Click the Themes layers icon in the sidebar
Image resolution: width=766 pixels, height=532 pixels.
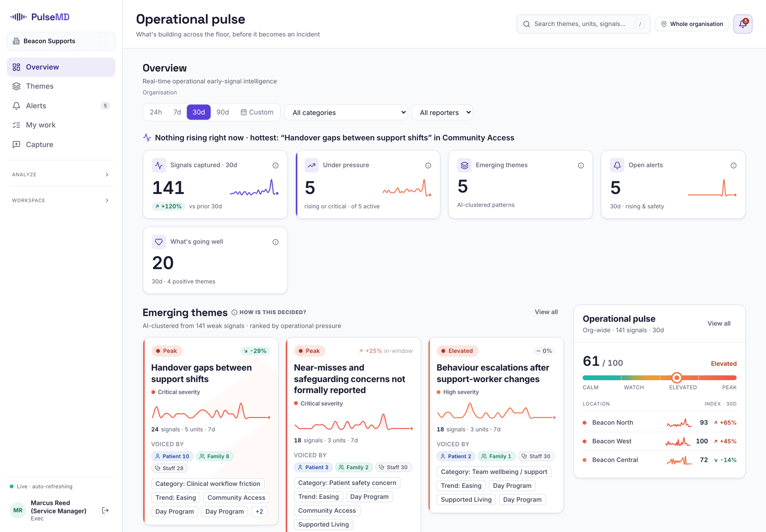tap(16, 86)
